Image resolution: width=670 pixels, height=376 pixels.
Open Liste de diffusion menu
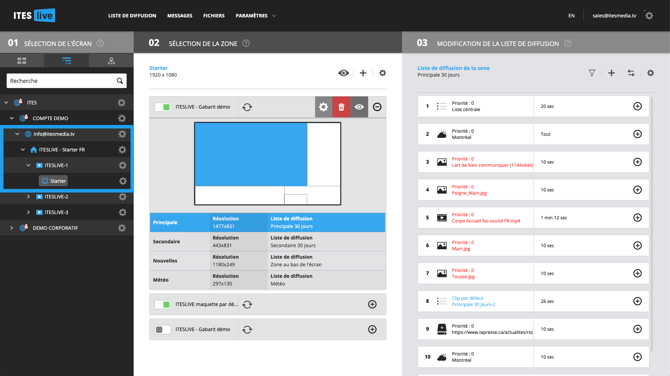[132, 16]
